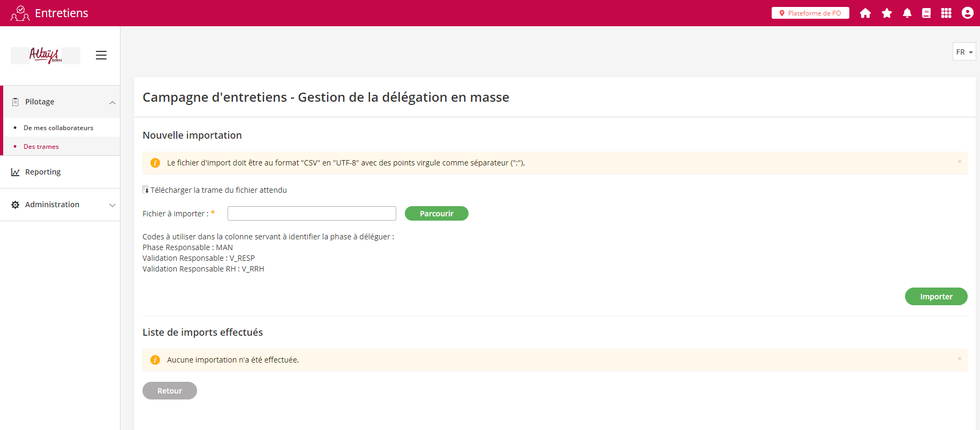The height and width of the screenshot is (430, 980).
Task: Click the book documentation icon
Action: pos(926,13)
